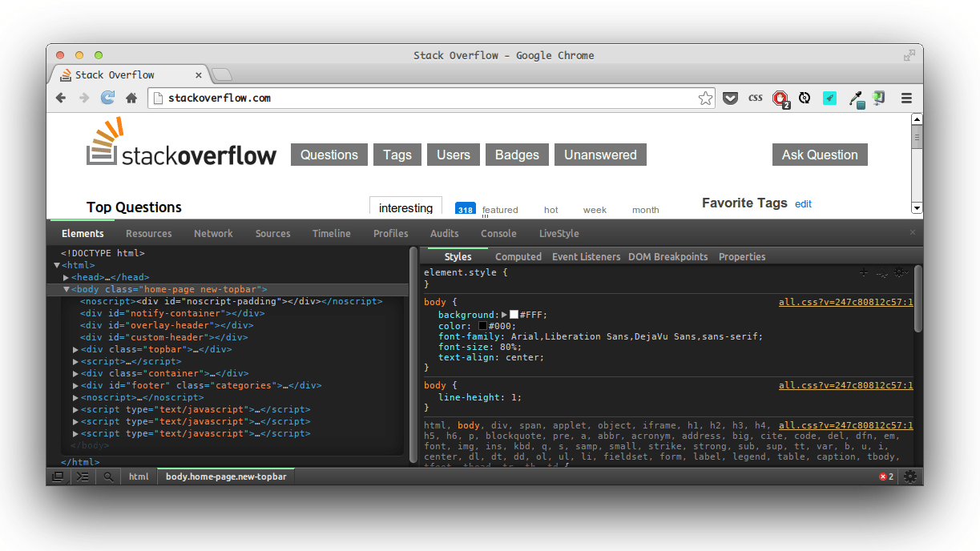Add a new CSS rule with the plus icon
The image size is (980, 551).
(863, 271)
